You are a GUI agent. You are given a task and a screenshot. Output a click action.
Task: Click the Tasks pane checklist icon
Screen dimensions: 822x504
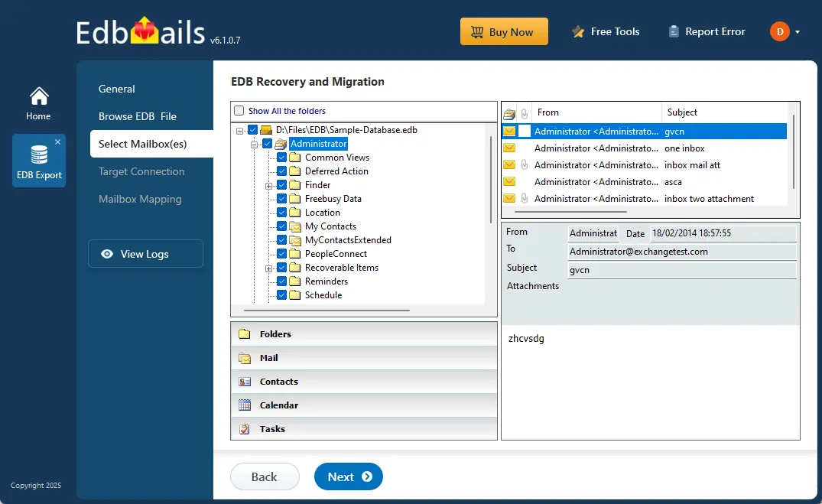click(x=244, y=429)
